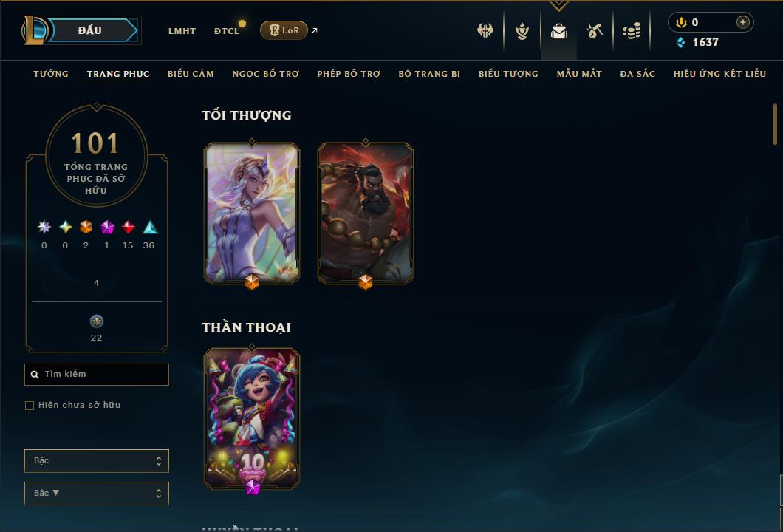Expand the second "Bậc ▼" sorting dropdown

pyautogui.click(x=96, y=493)
